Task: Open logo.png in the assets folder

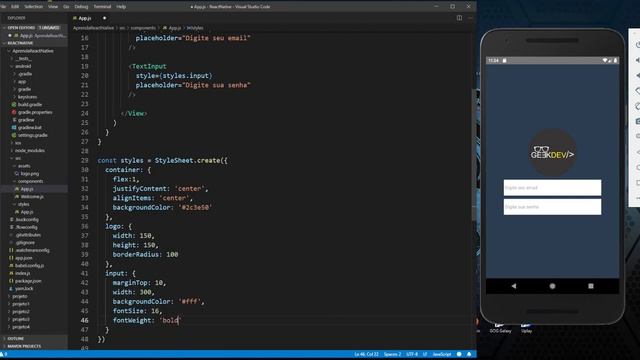Action: 29,173
